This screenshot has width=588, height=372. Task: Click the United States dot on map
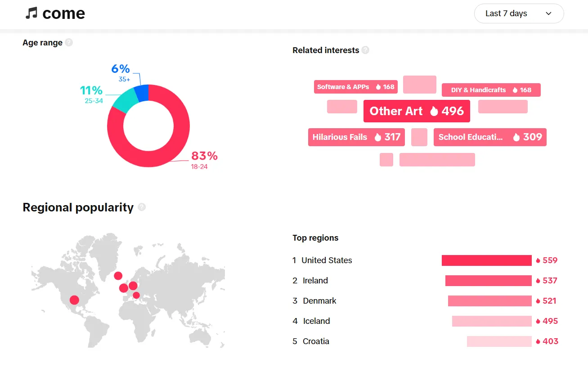pyautogui.click(x=74, y=300)
